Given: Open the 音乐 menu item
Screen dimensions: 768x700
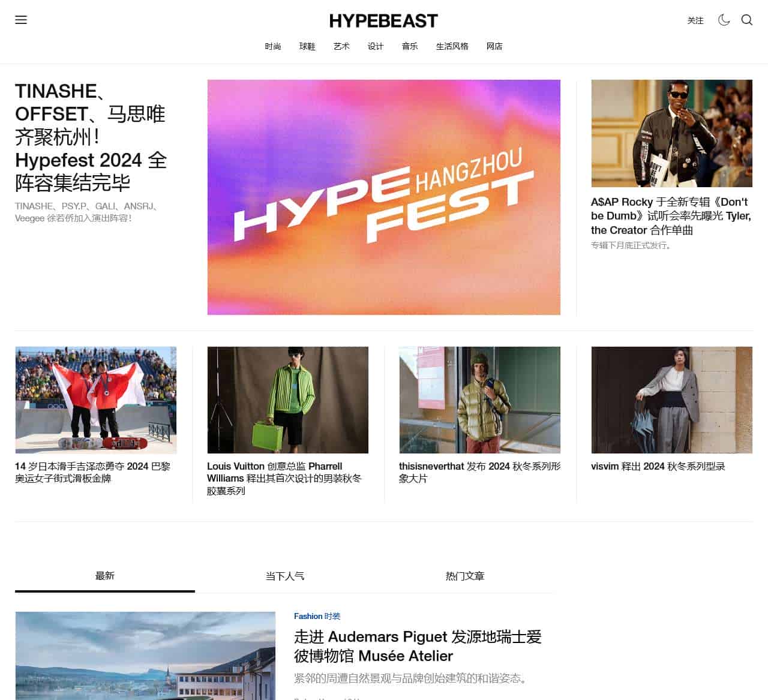Looking at the screenshot, I should (x=410, y=46).
